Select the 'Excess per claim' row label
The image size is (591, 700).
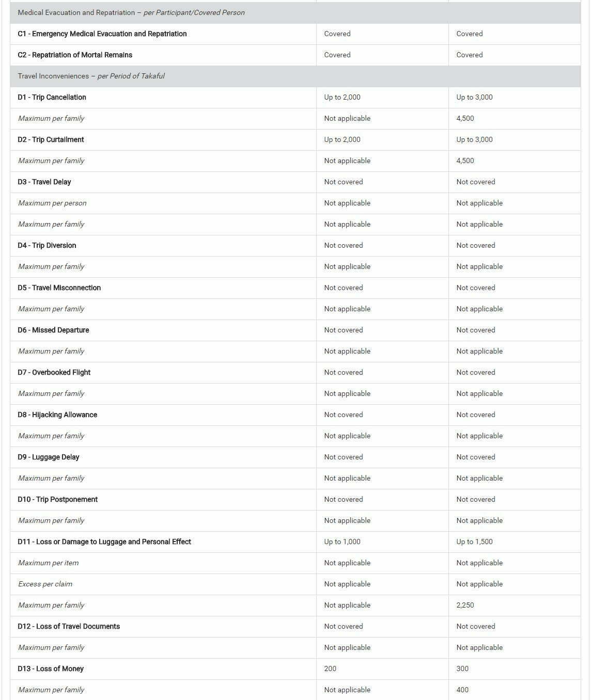tap(45, 584)
